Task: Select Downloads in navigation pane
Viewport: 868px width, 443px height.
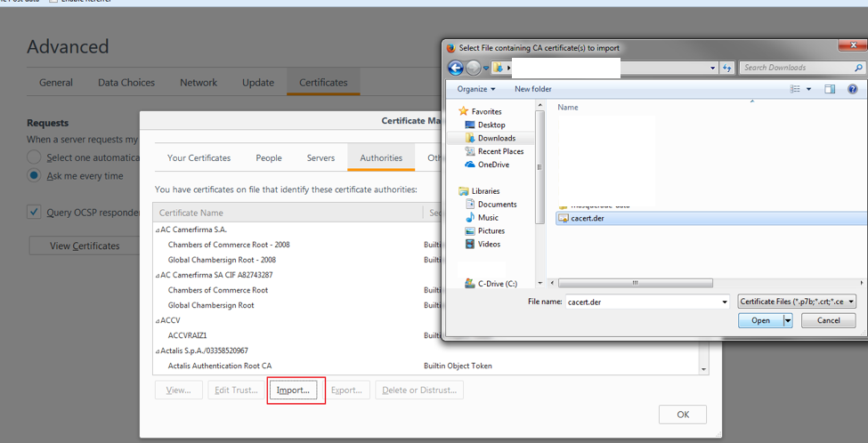Action: coord(491,138)
